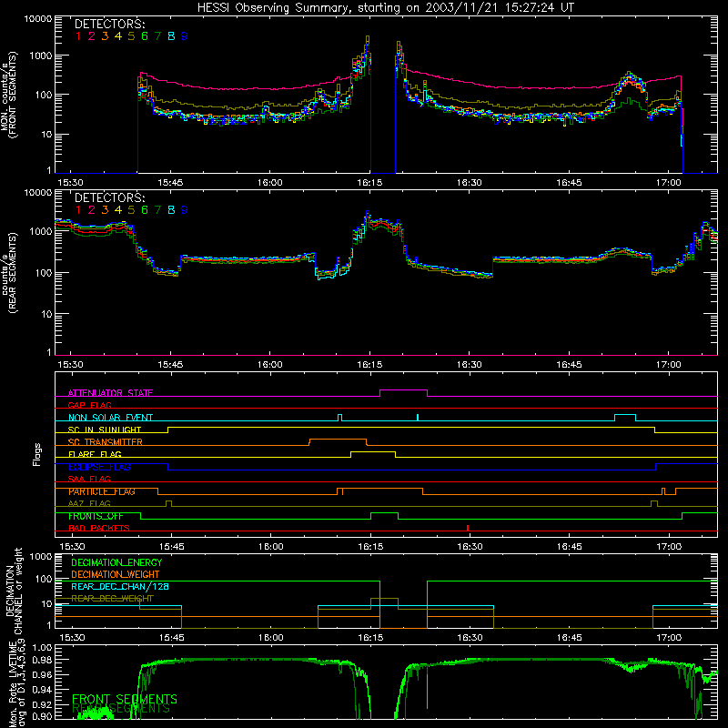Click the PARTICLE_FLAG label
Viewport: 728px width, 728px height.
[x=102, y=491]
